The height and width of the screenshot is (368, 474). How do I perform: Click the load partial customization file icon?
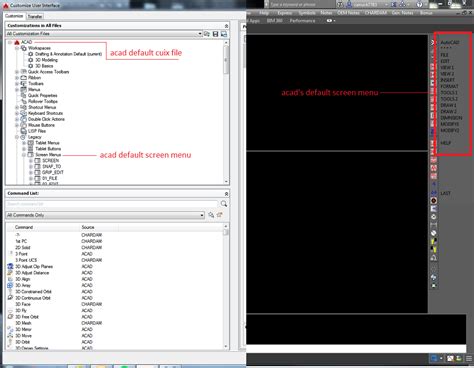click(207, 34)
